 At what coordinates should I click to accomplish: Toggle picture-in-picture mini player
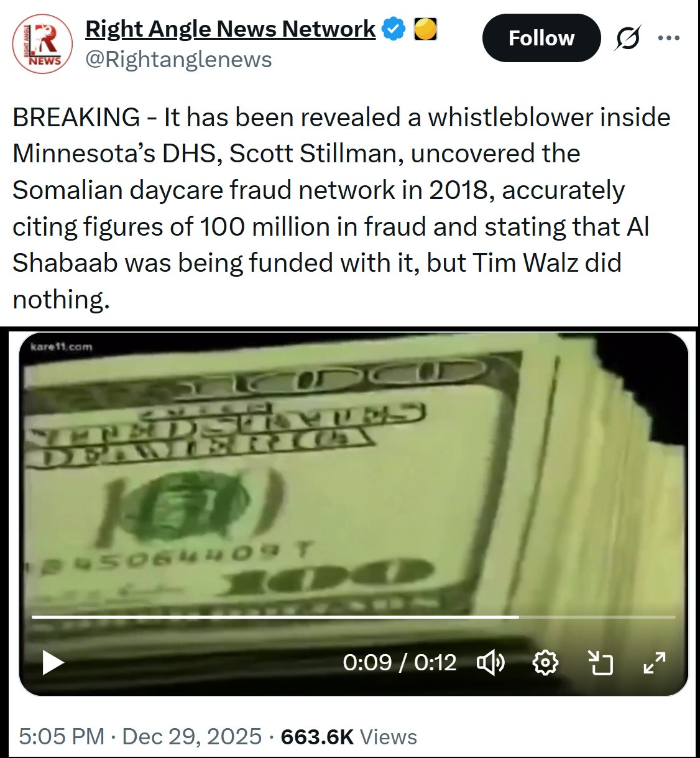coord(601,663)
